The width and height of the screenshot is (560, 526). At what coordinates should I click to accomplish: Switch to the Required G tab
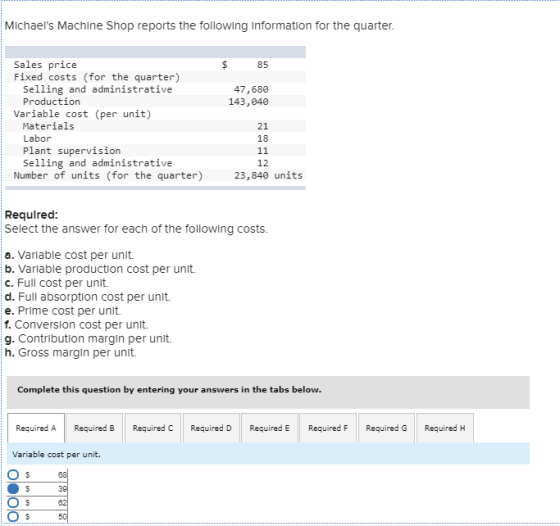[386, 428]
